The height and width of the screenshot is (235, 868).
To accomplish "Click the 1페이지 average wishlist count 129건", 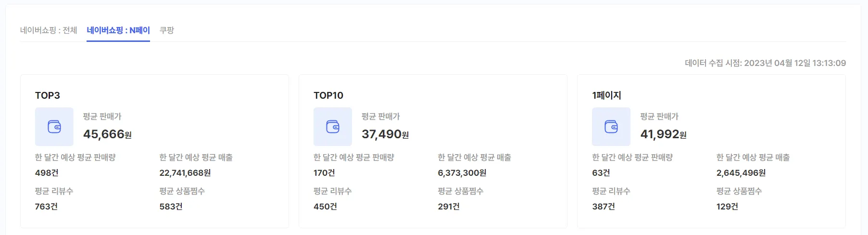I will [727, 207].
